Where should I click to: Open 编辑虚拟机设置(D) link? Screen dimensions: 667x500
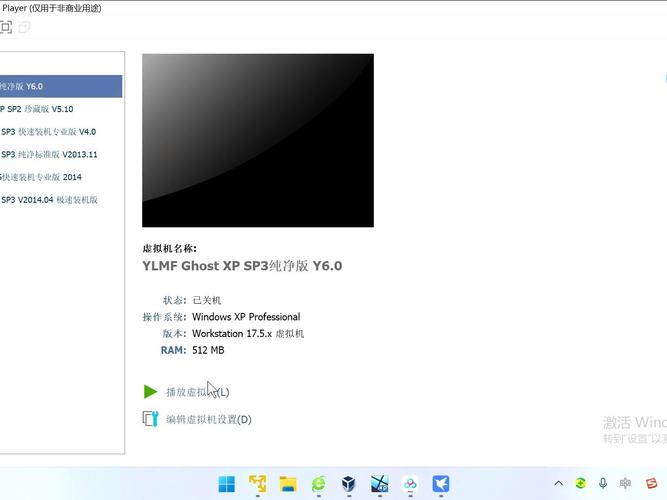click(208, 420)
